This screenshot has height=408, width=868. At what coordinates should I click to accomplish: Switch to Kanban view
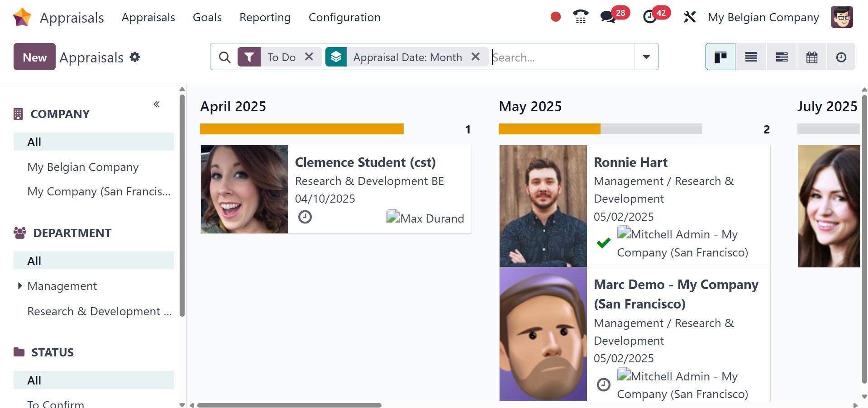click(x=720, y=57)
